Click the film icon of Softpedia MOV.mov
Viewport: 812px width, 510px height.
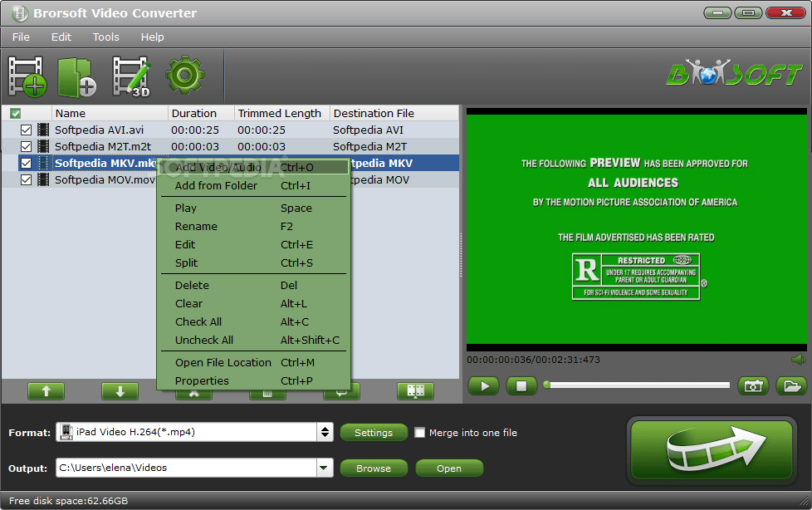[x=43, y=179]
